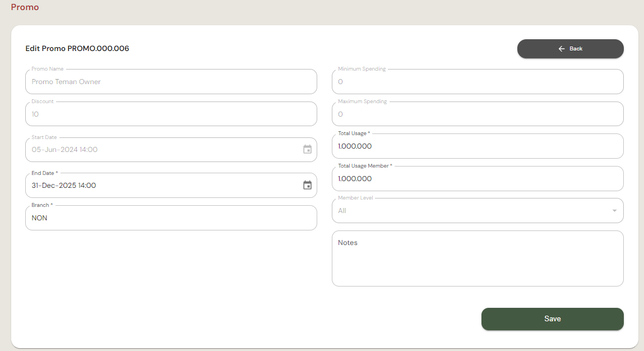
Task: Open the End Date calendar picker icon
Action: coord(307,185)
